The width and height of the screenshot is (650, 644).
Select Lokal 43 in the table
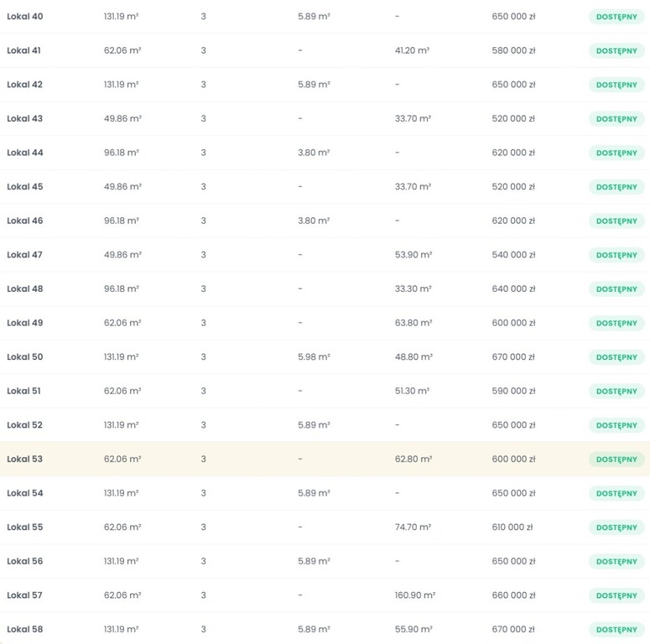coord(25,118)
